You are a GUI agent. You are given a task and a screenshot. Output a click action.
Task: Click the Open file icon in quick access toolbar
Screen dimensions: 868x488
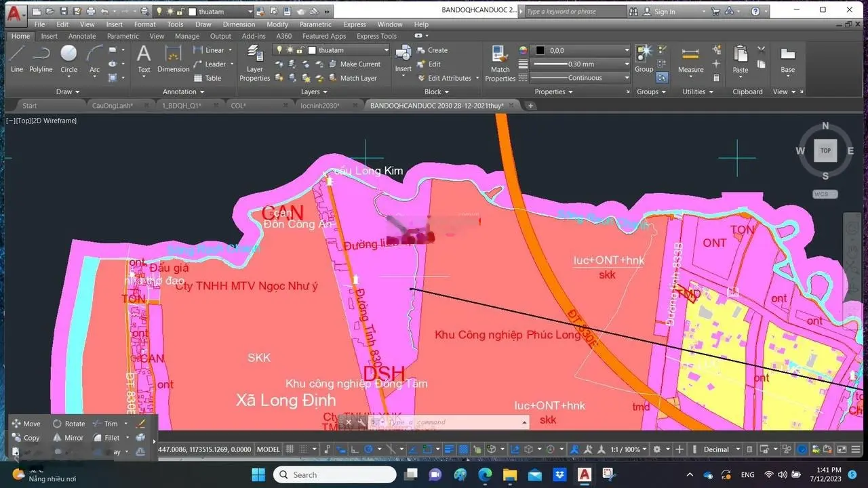[x=50, y=12]
